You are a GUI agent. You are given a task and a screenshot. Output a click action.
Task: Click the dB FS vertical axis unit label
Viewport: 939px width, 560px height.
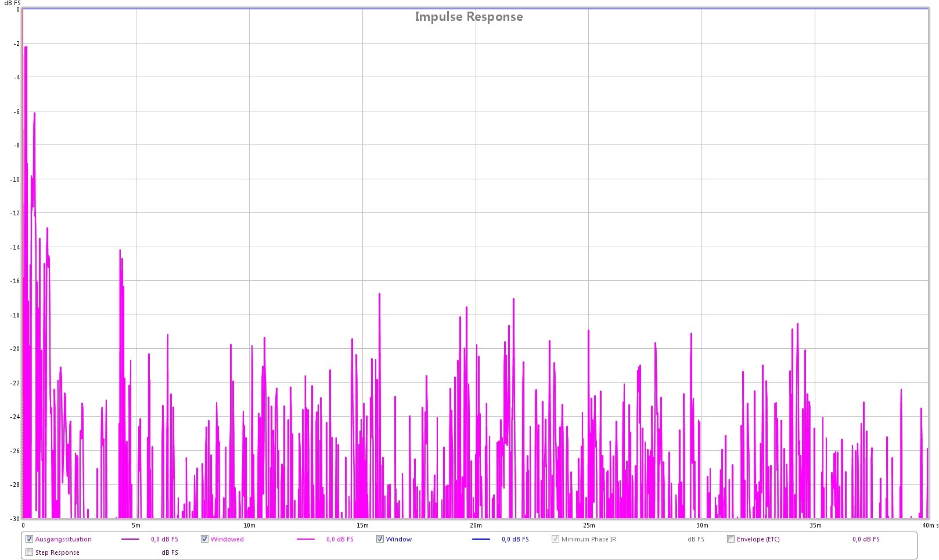pyautogui.click(x=12, y=3)
